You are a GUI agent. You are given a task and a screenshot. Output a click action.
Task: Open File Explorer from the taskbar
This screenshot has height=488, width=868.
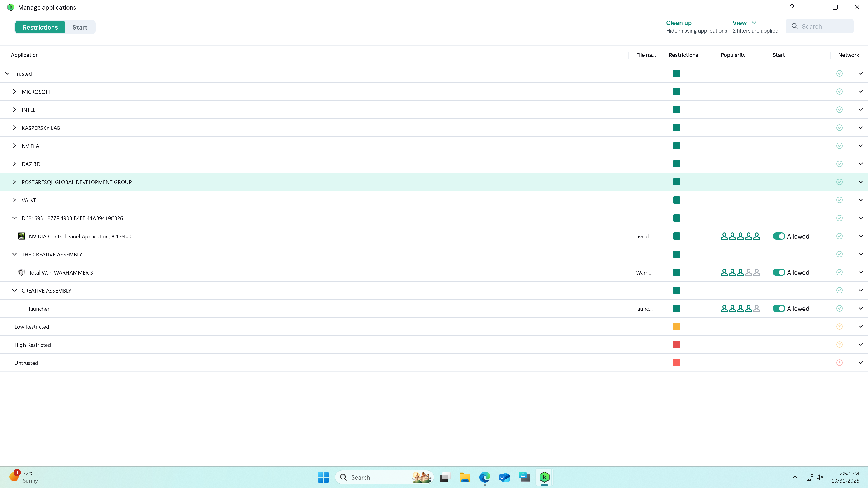465,477
